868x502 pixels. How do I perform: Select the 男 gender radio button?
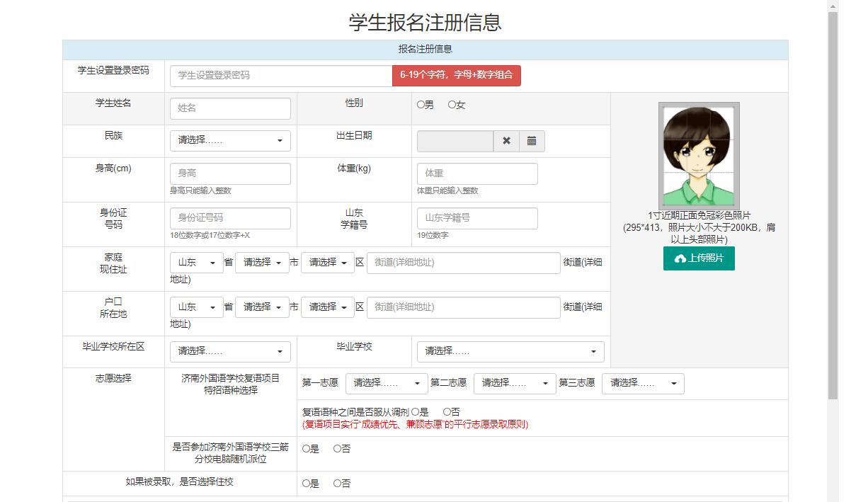click(420, 104)
